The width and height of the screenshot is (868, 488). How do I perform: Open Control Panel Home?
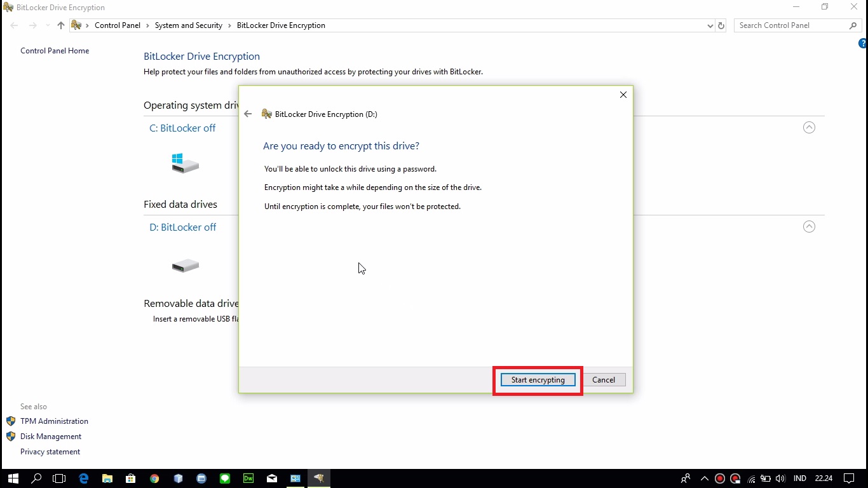tap(55, 51)
